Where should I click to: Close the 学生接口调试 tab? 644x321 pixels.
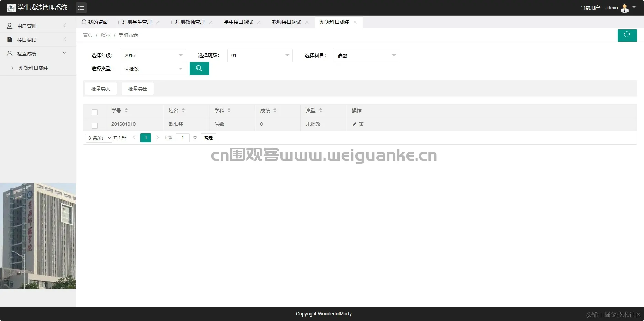[x=259, y=22]
